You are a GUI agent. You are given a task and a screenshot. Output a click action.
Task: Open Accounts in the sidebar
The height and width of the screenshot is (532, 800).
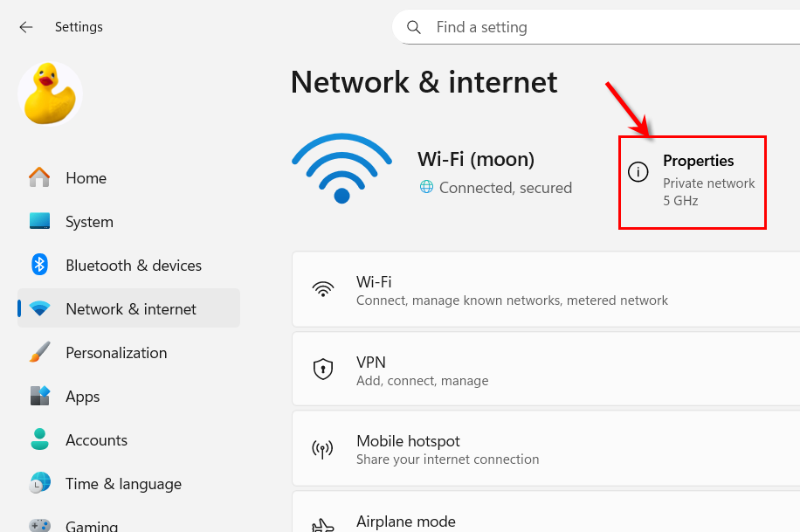(96, 440)
